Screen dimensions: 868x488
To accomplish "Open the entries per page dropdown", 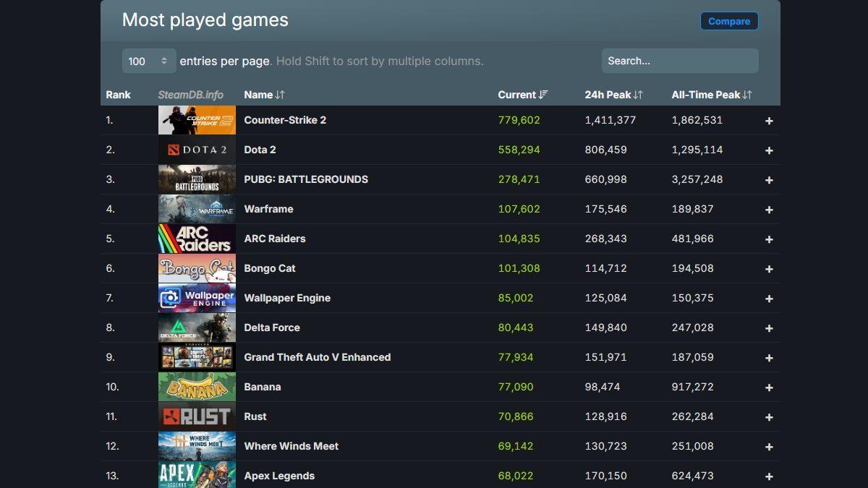I will point(148,61).
